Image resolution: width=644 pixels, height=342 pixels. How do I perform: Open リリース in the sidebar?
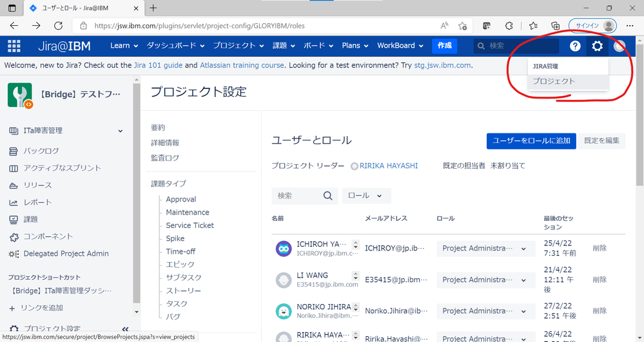point(37,185)
